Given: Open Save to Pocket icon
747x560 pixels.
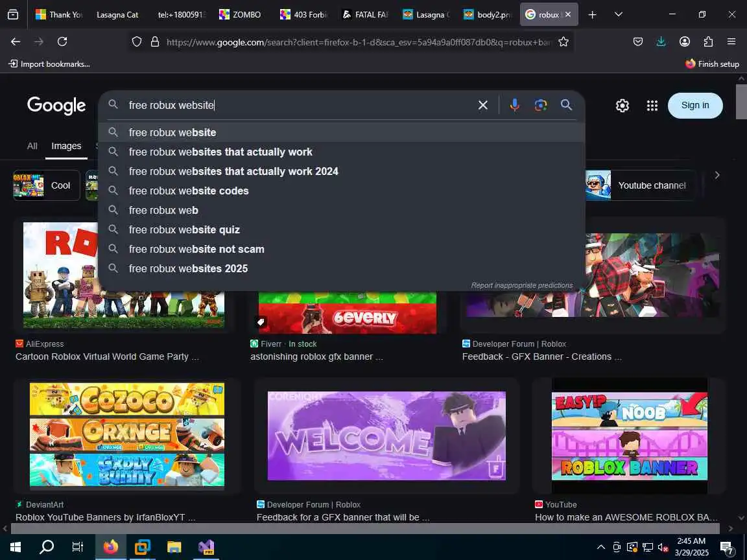Looking at the screenshot, I should click(x=638, y=42).
